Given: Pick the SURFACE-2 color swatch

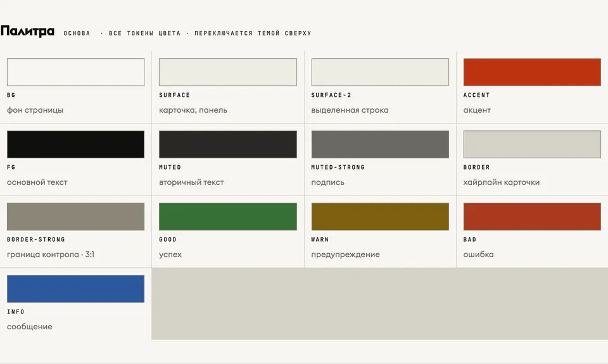Looking at the screenshot, I should tap(380, 72).
